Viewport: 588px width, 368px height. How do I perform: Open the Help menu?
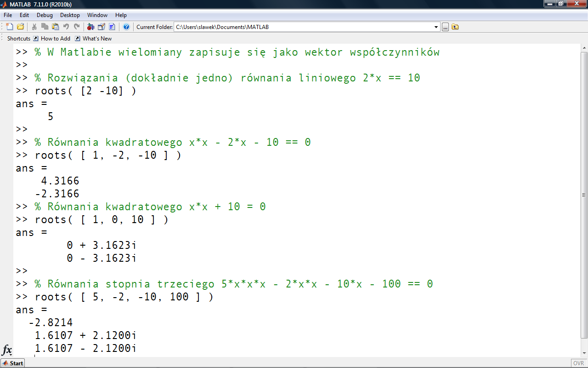[x=121, y=15]
